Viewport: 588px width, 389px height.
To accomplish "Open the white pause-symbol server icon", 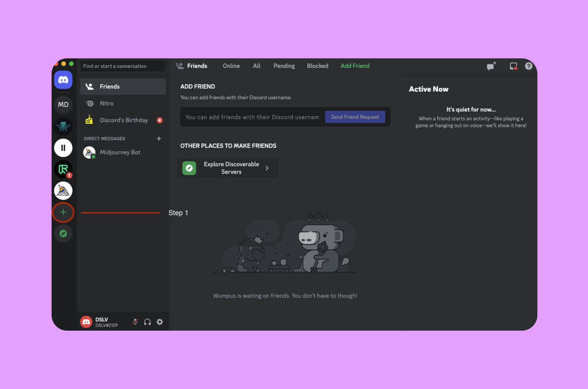I will pos(63,148).
